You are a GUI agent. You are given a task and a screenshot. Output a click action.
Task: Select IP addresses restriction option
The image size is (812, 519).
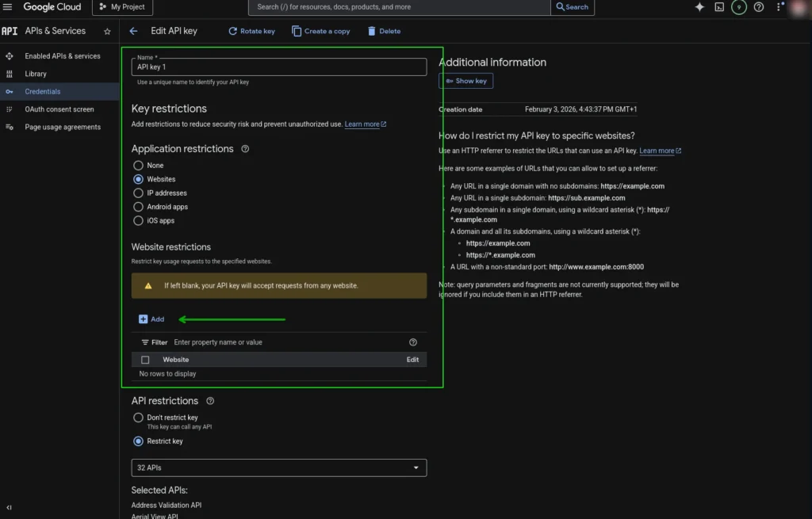pyautogui.click(x=139, y=193)
